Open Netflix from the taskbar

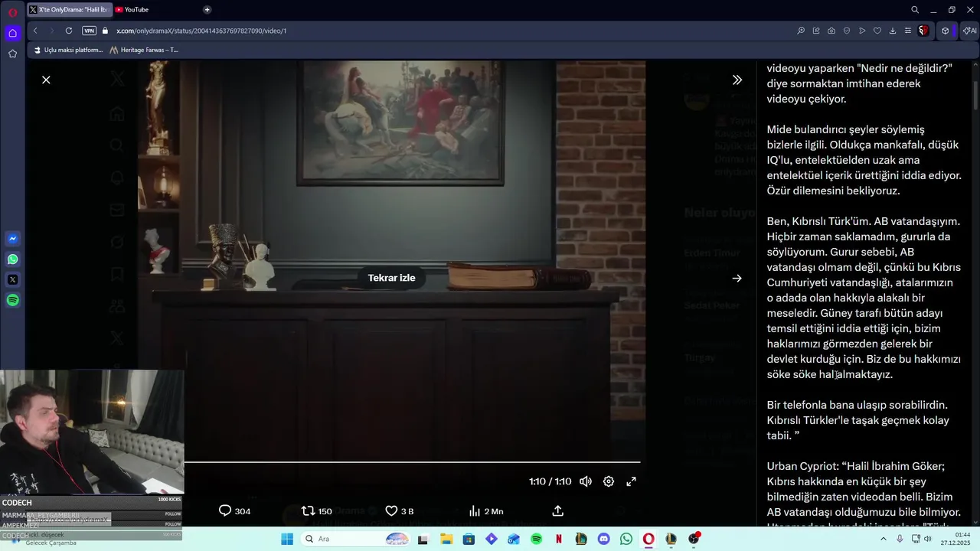(559, 539)
